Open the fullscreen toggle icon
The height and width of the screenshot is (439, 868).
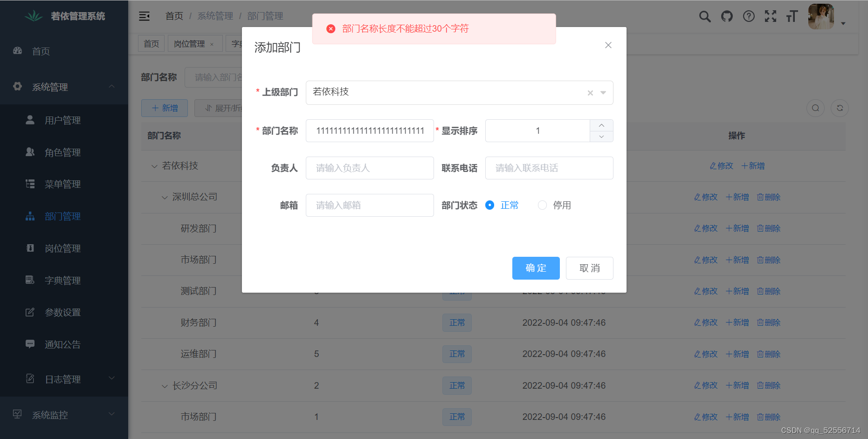(x=771, y=16)
